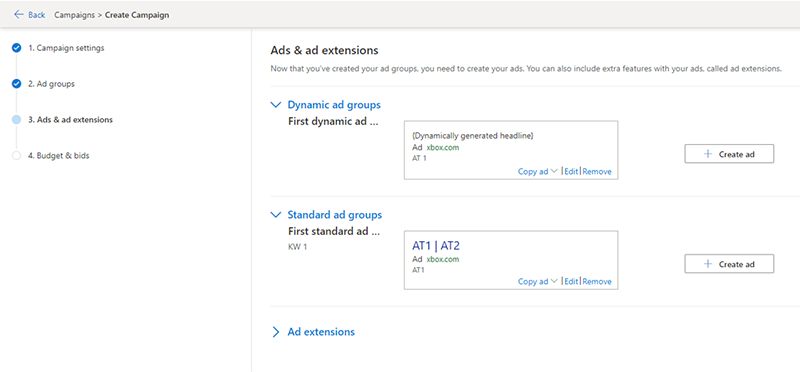The width and height of the screenshot is (800, 372).
Task: Remove the dynamic ad
Action: pyautogui.click(x=597, y=171)
